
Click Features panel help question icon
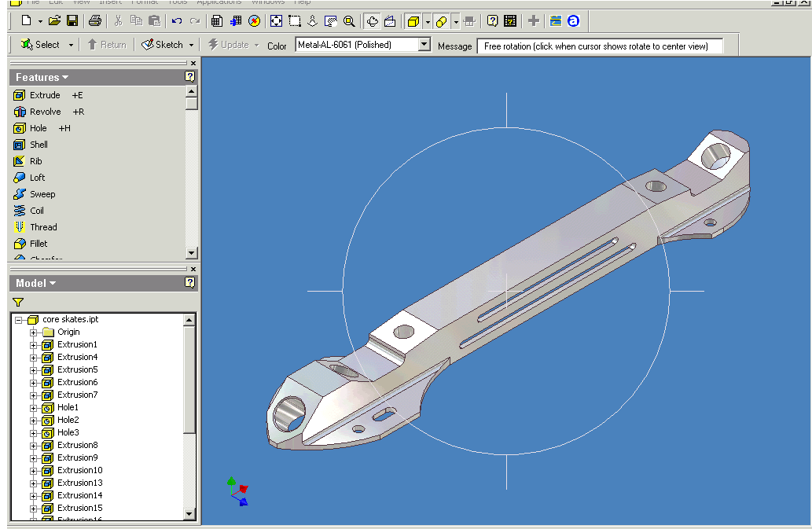point(190,76)
